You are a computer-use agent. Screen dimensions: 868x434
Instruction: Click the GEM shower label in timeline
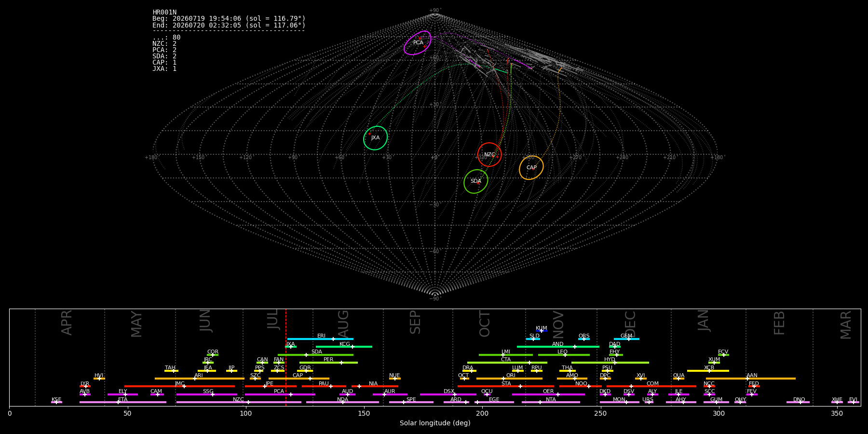[626, 336]
